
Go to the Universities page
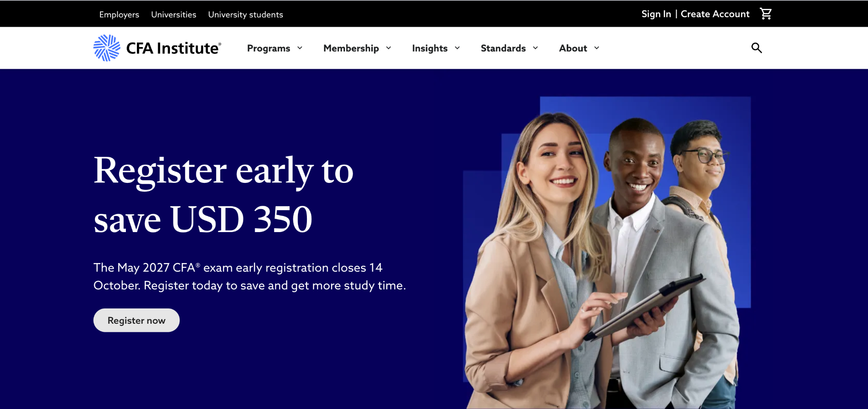[x=174, y=14]
